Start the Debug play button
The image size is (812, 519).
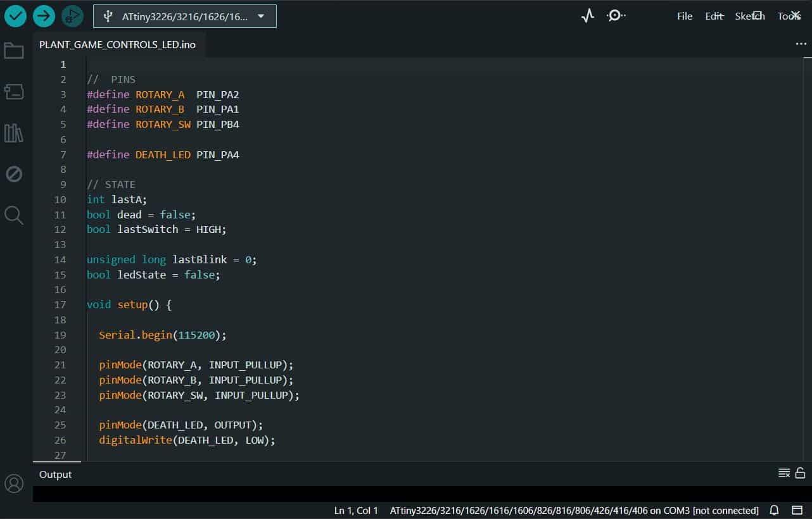pos(73,16)
